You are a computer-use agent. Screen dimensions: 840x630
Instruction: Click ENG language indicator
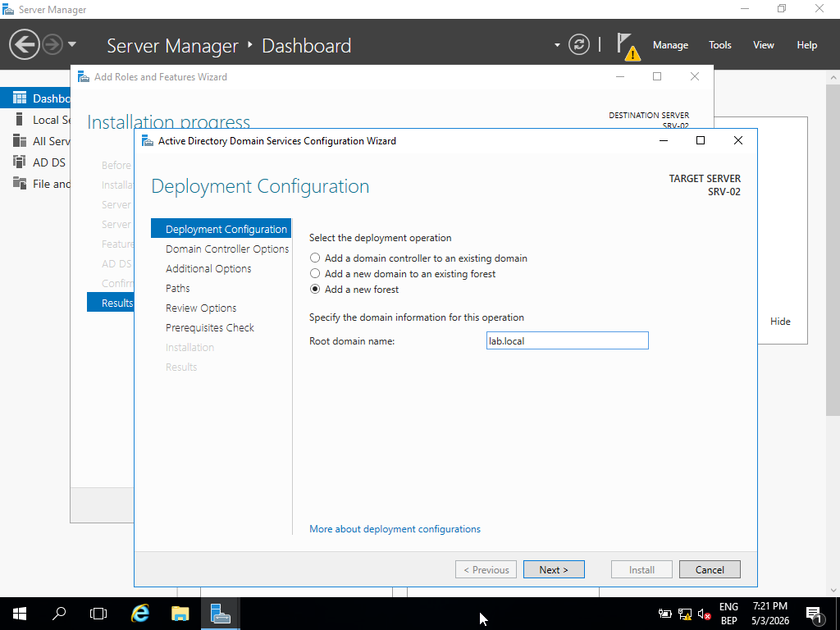[728, 606]
